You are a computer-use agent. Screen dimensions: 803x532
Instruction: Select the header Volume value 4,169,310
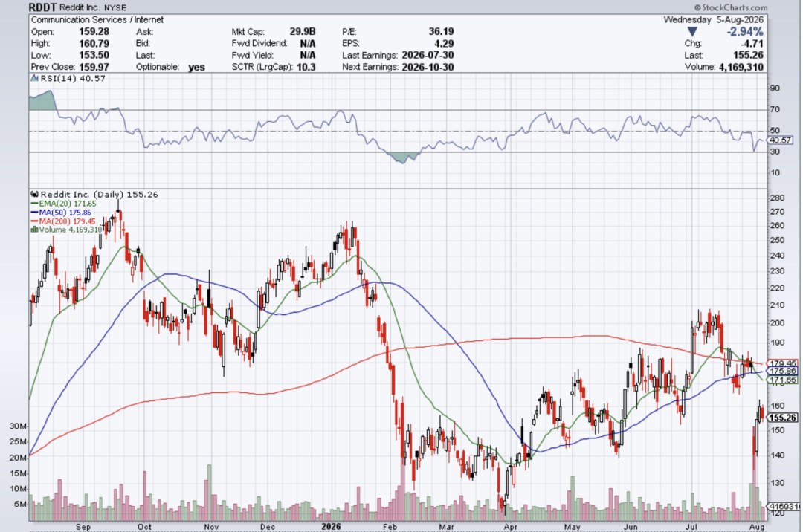741,67
